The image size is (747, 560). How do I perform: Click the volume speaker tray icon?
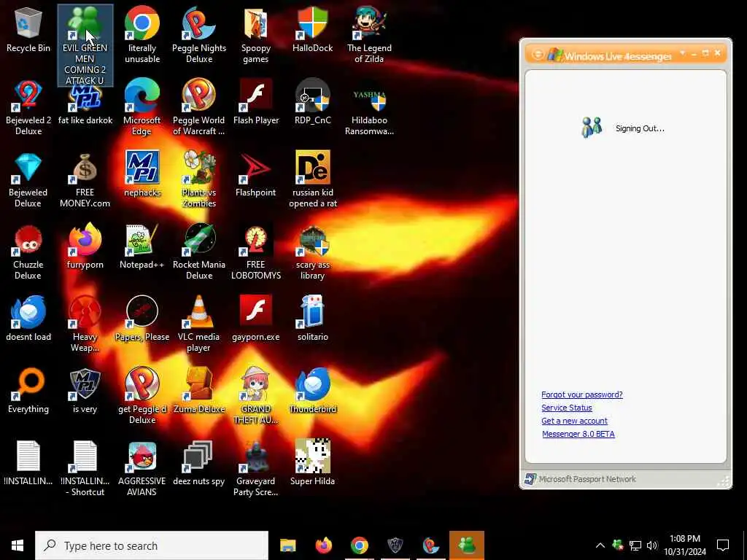click(652, 545)
